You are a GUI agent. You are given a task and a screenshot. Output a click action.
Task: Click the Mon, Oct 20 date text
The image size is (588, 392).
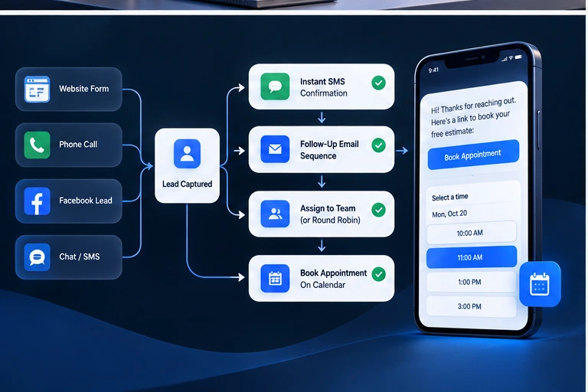(x=449, y=214)
